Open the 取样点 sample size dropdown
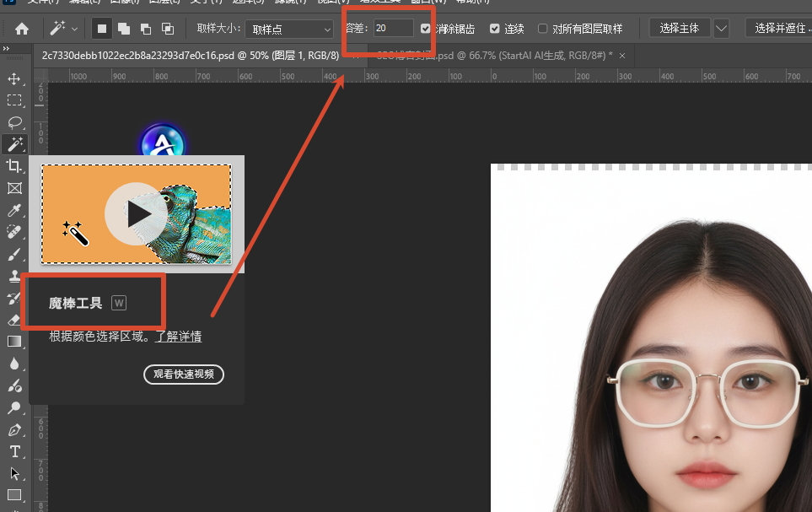Image resolution: width=812 pixels, height=512 pixels. click(289, 29)
